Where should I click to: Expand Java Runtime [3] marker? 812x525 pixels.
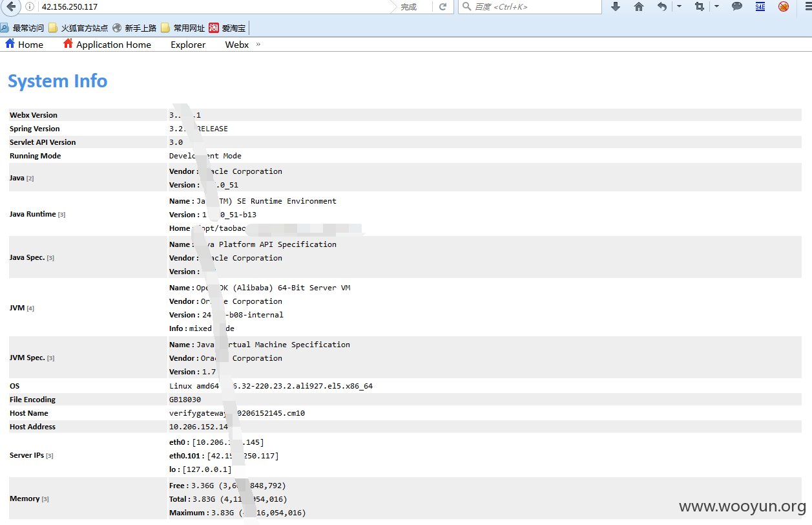(x=61, y=214)
